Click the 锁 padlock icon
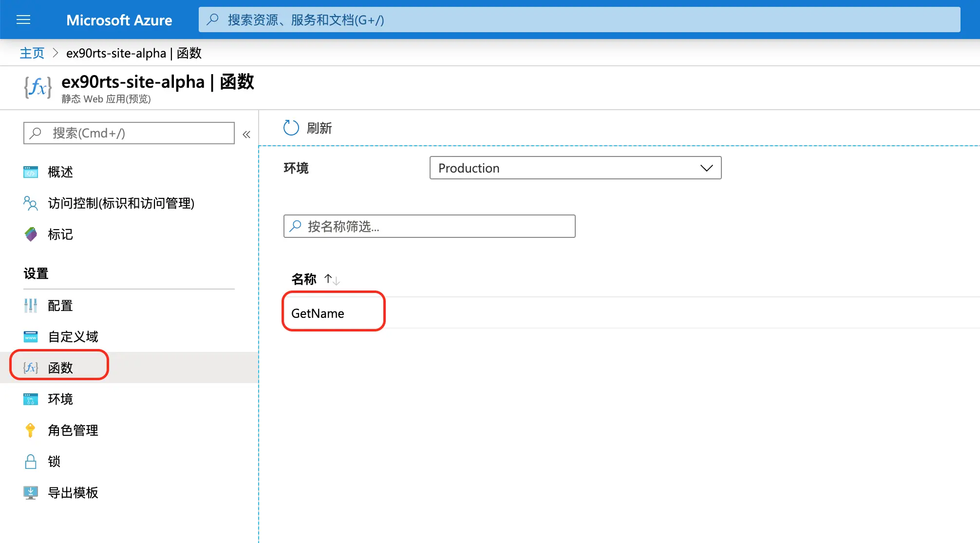This screenshot has height=543, width=980. [x=31, y=462]
